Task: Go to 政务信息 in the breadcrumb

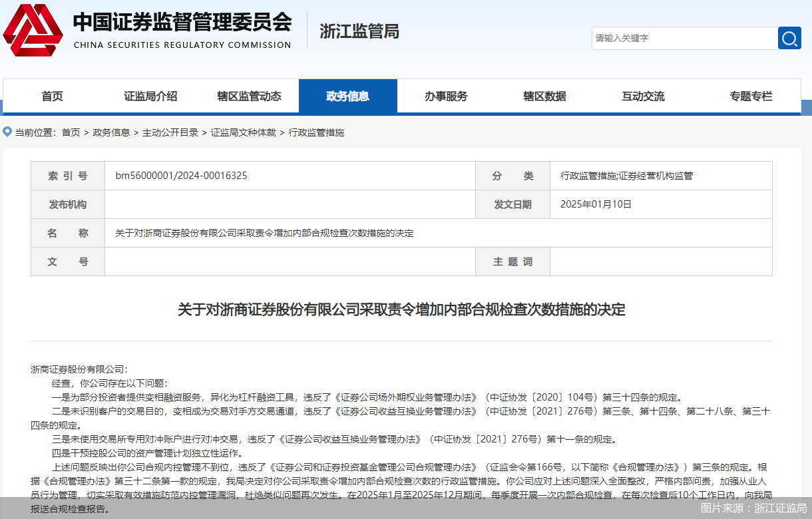Action: [112, 132]
